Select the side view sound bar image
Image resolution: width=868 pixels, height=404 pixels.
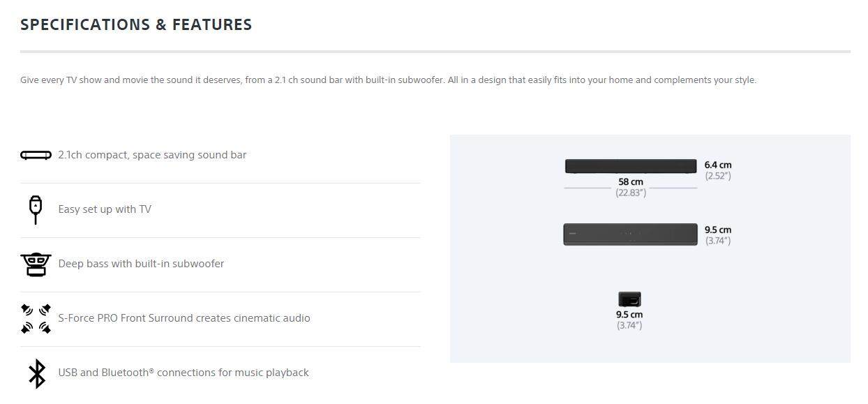[629, 300]
